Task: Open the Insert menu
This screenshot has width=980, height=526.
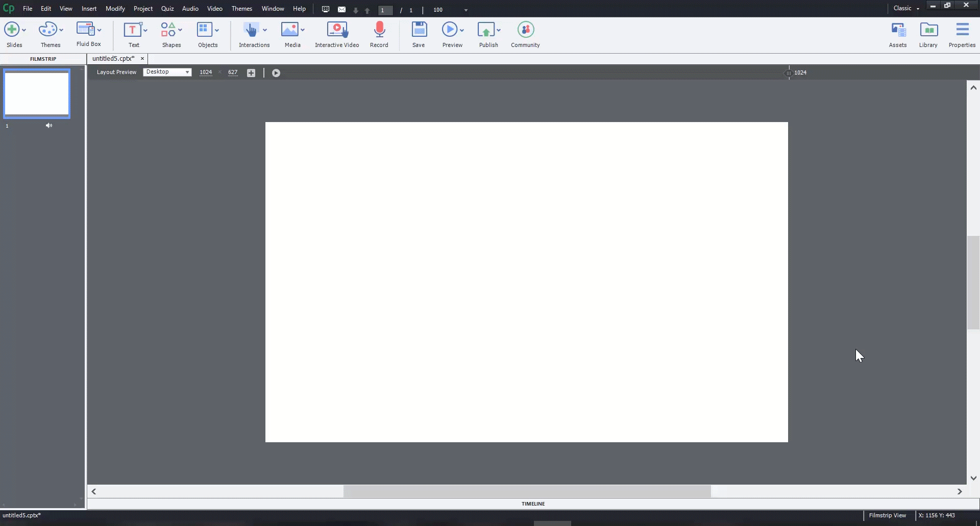Action: [89, 9]
